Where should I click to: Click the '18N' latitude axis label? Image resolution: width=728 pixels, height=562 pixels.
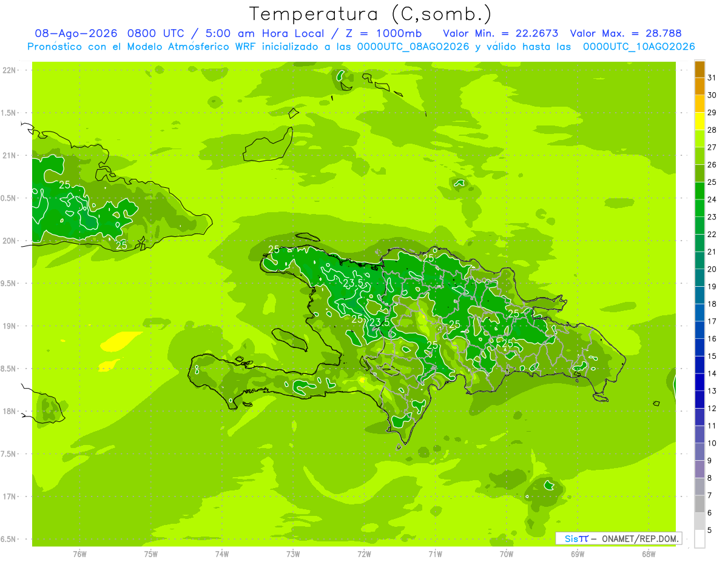10,412
